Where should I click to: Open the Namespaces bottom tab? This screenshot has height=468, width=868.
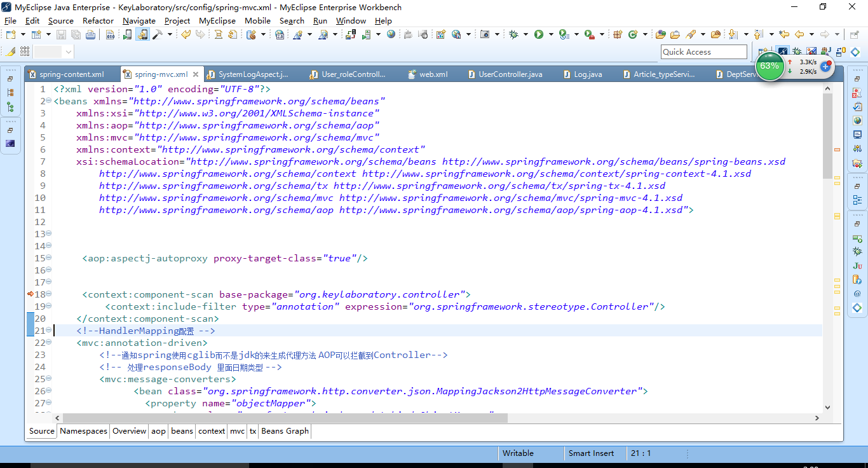click(x=83, y=431)
